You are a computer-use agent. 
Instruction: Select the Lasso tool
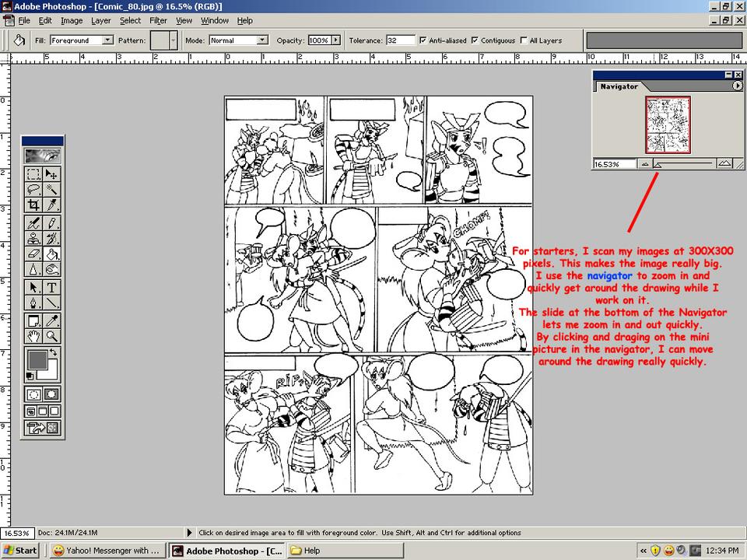33,190
